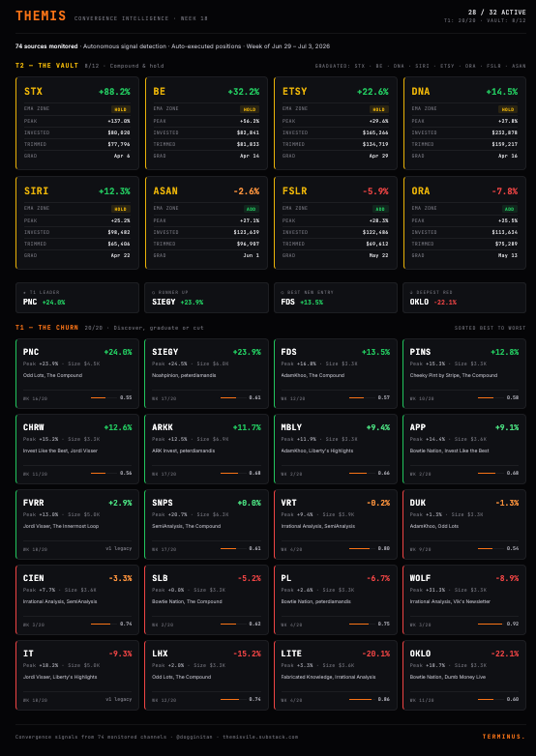The image size is (536, 756).
Task: Click the SLB -5.2% return value
Action: pyautogui.click(x=250, y=578)
